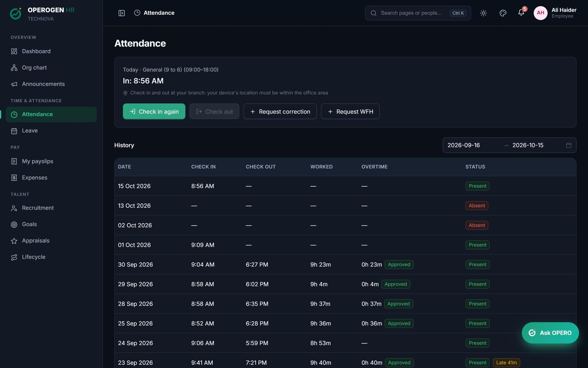Click Absent badge for 02 Oct 2026
Image resolution: width=588 pixels, height=368 pixels.
477,226
